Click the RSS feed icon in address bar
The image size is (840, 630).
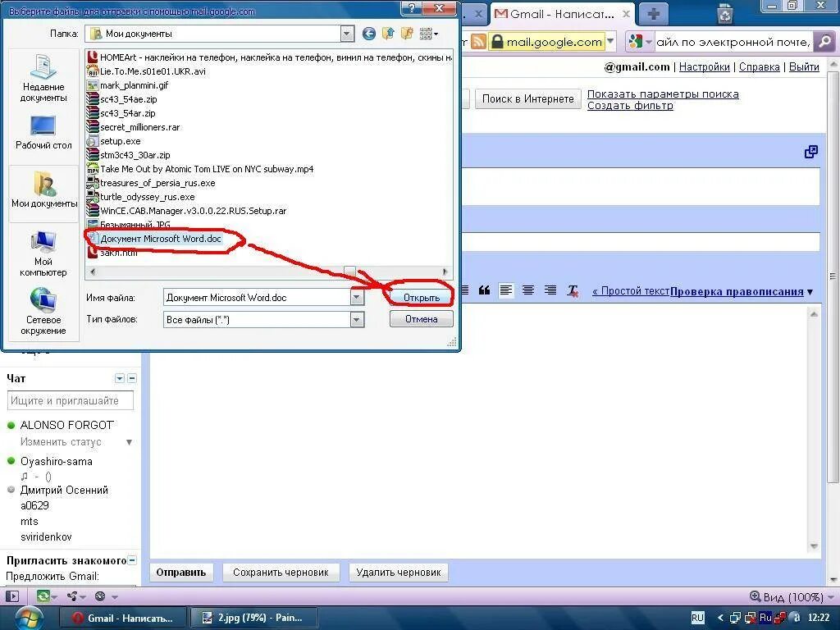478,42
